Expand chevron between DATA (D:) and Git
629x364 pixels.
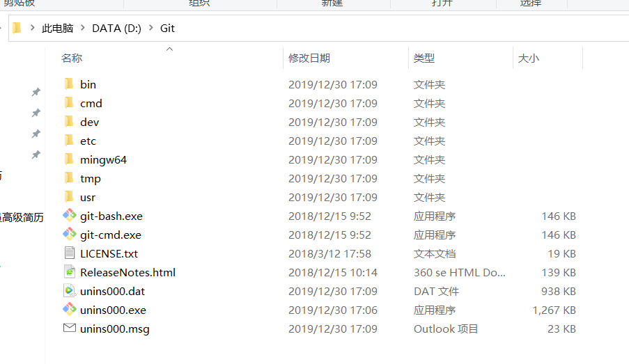(x=151, y=28)
